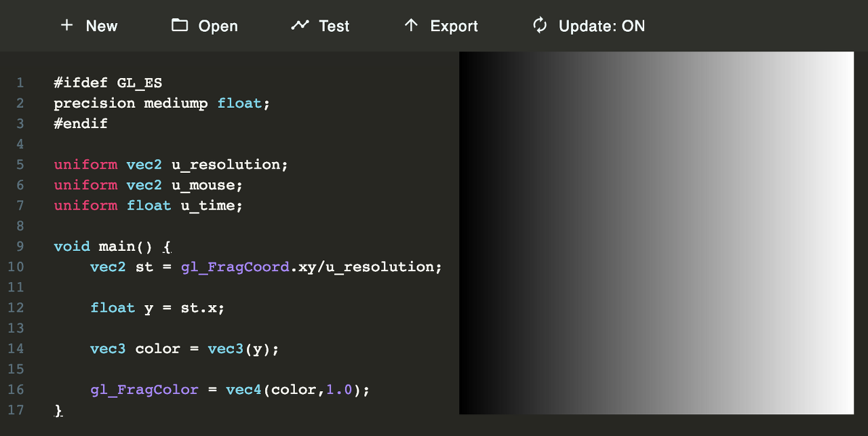Screen dimensions: 868x436
Task: Click the closing brace on line 17
Action: pos(58,410)
